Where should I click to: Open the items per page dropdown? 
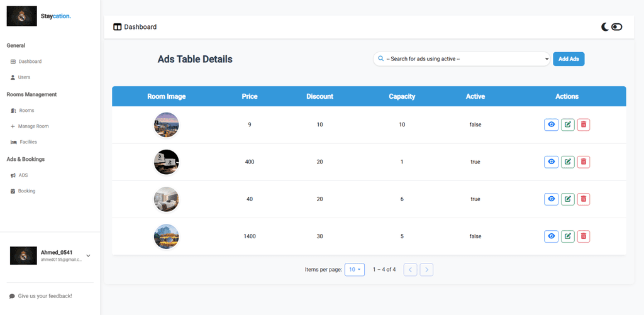tap(354, 270)
